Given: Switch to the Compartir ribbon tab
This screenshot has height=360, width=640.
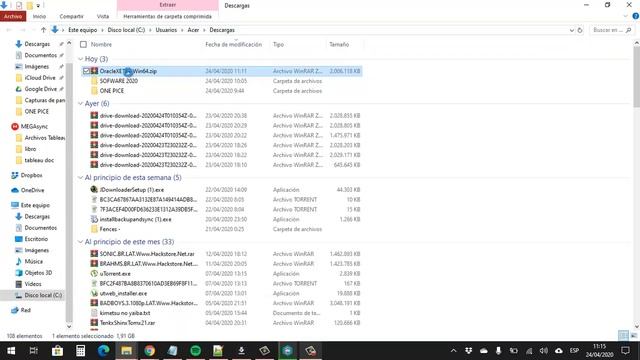Looking at the screenshot, I should click(x=71, y=16).
